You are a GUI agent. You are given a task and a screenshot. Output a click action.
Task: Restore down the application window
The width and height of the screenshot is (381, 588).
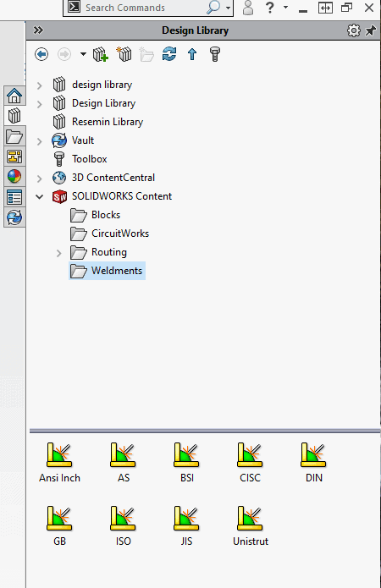(x=346, y=8)
